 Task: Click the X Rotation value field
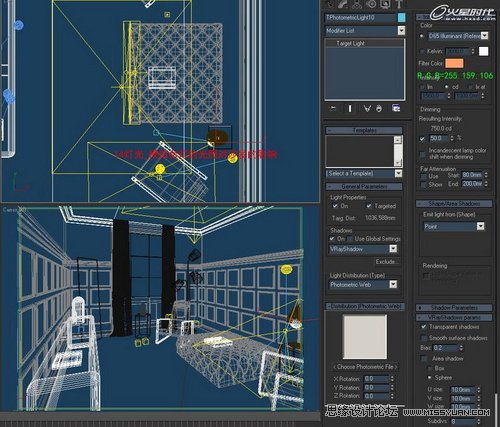376,379
